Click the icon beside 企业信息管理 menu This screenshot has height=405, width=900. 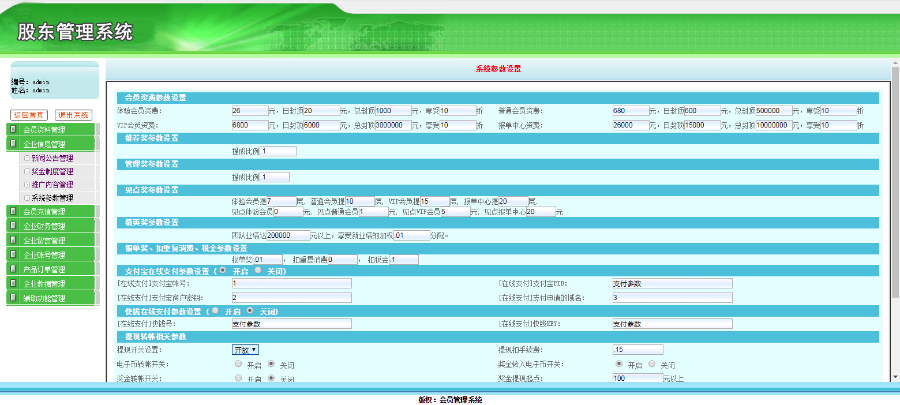click(x=13, y=144)
